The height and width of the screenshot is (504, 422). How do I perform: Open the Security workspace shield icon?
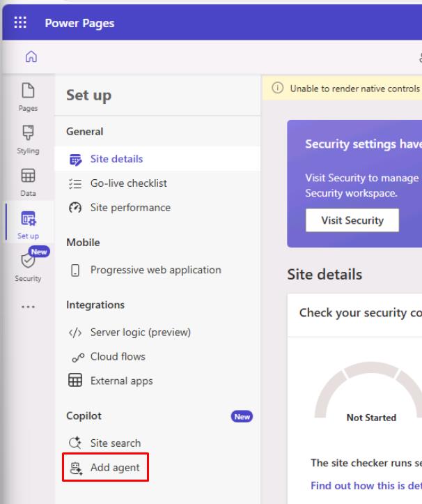[x=28, y=261]
